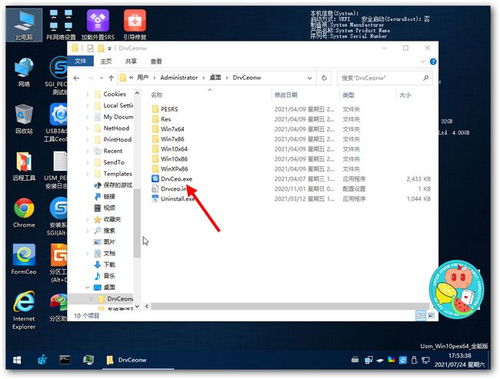Click the refresh button beside address bar
Image resolution: width=500 pixels, height=379 pixels.
(x=324, y=78)
